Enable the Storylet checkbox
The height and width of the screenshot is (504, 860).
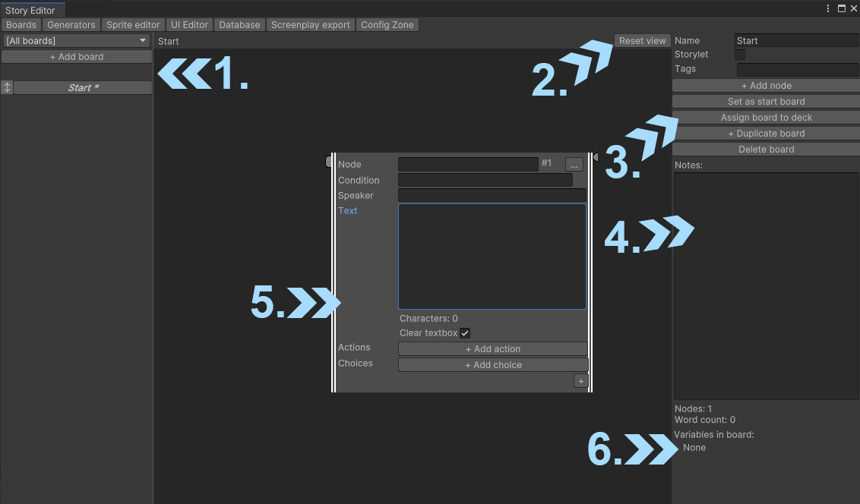tap(740, 55)
